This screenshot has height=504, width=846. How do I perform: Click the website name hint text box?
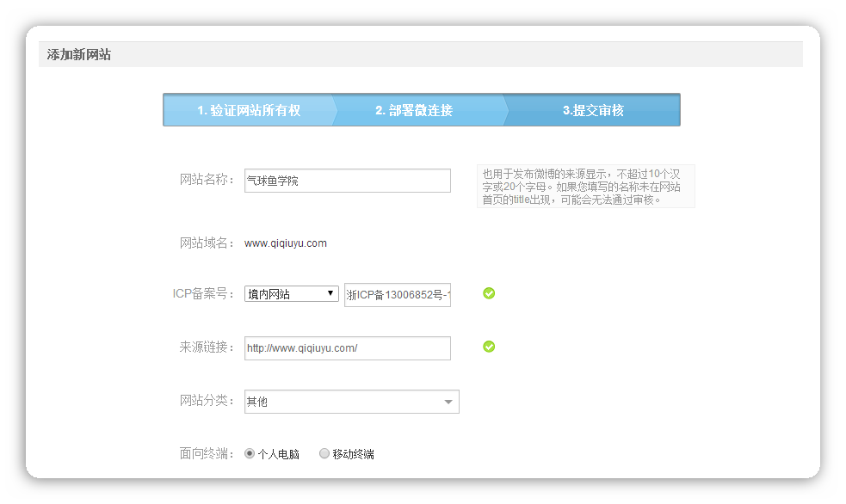(x=585, y=187)
